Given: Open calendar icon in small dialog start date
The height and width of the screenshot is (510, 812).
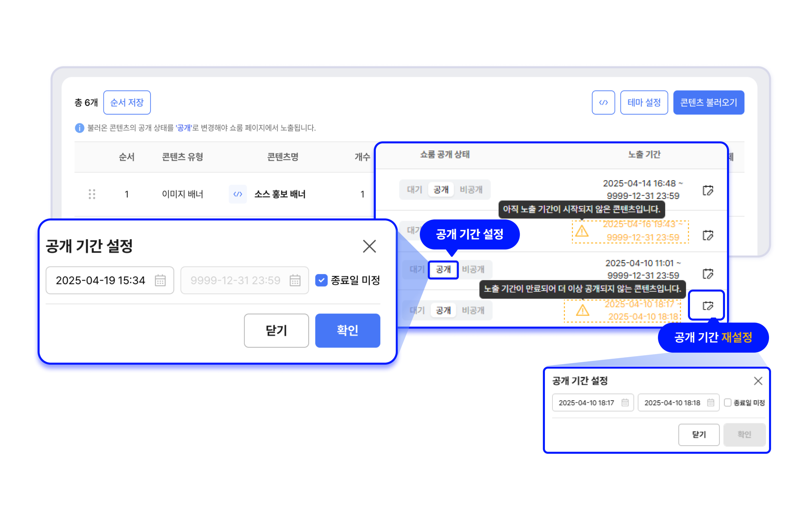Looking at the screenshot, I should pyautogui.click(x=625, y=402).
